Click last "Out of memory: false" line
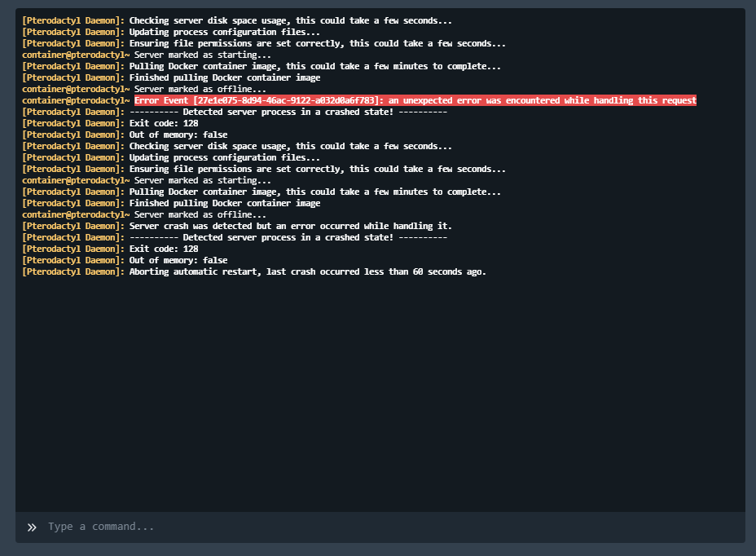This screenshot has width=756, height=556. coord(125,260)
